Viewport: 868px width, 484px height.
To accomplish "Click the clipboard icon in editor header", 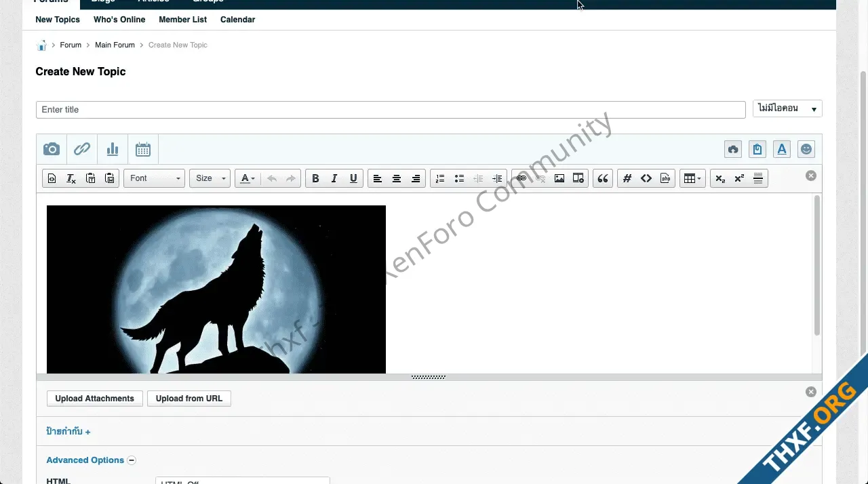I will pyautogui.click(x=757, y=149).
